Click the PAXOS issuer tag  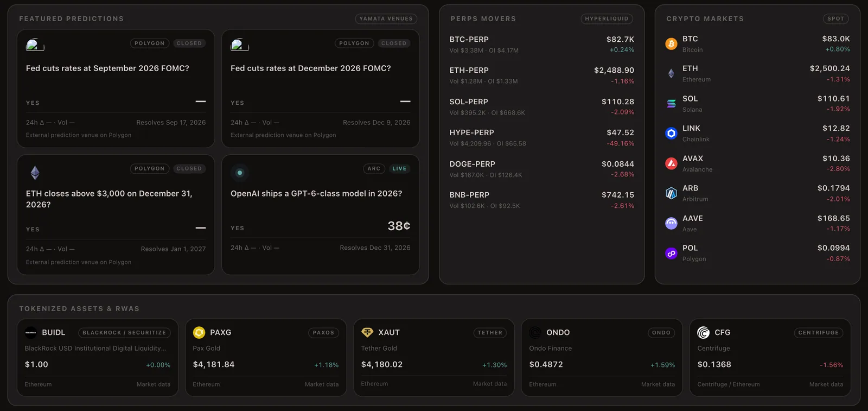(323, 333)
